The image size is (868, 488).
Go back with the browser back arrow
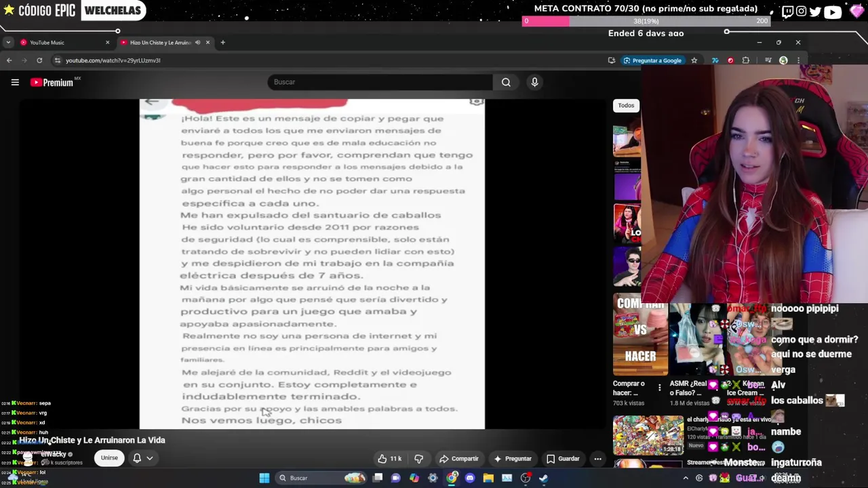tap(9, 60)
